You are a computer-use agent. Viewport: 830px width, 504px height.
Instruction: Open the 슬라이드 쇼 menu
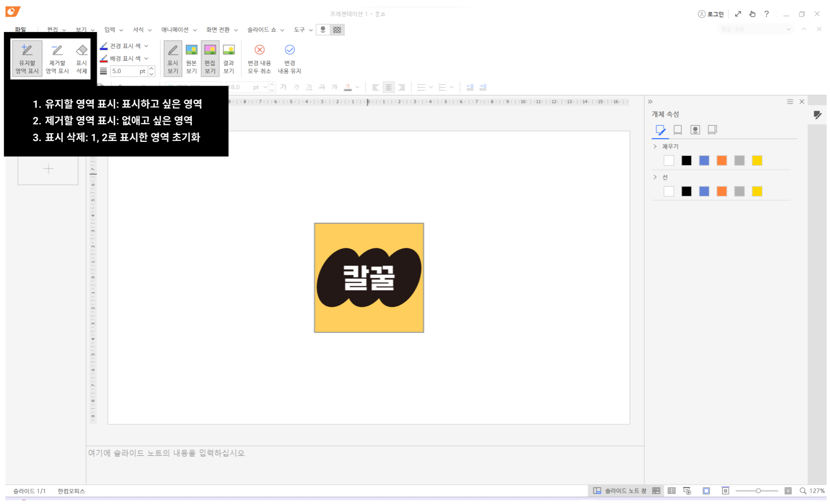(266, 30)
